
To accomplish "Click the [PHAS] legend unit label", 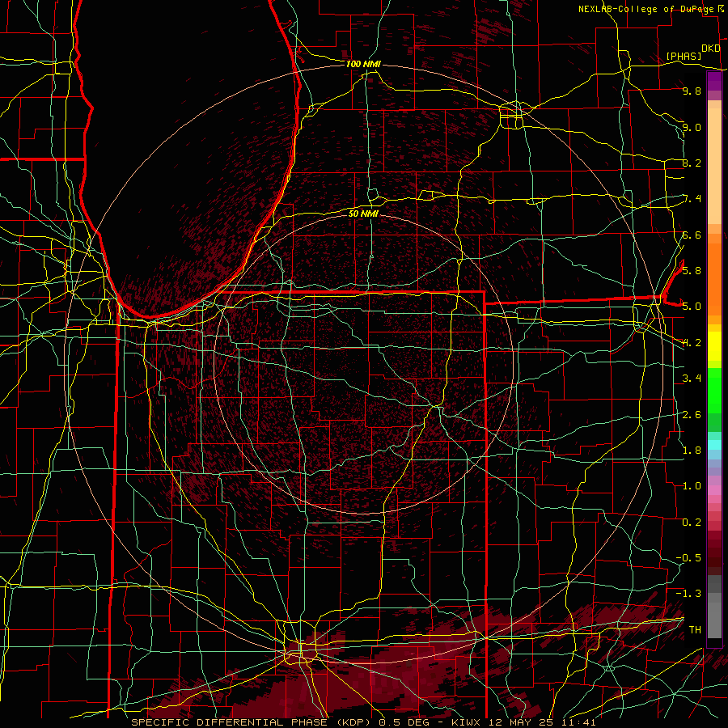I will (x=684, y=56).
